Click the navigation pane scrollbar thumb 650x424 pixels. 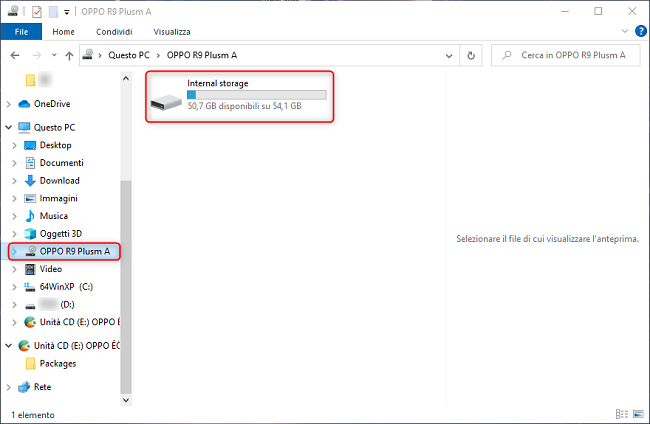[126, 287]
